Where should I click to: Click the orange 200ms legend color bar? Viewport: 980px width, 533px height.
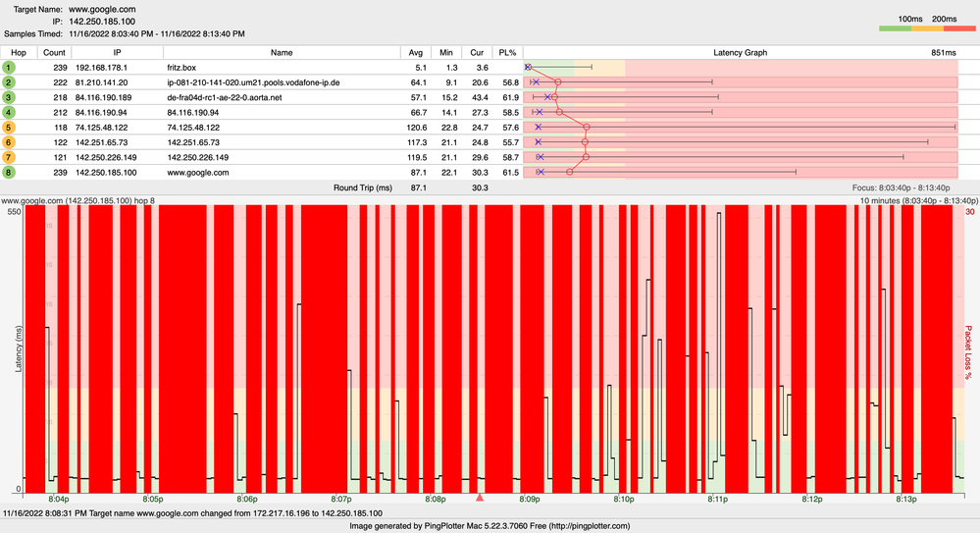tap(927, 28)
